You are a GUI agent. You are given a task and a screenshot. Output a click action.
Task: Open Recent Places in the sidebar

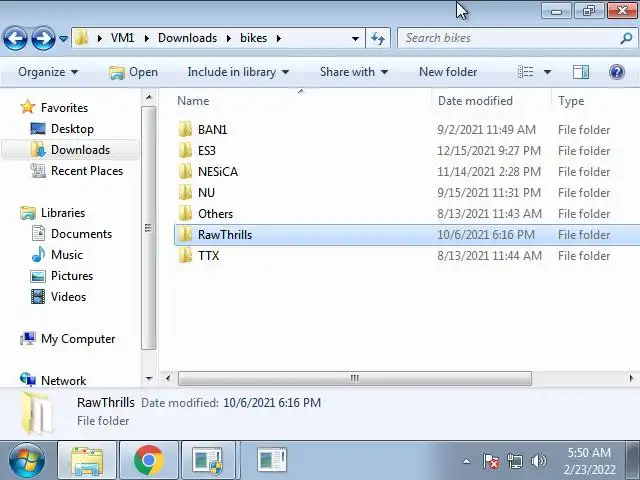pos(87,171)
